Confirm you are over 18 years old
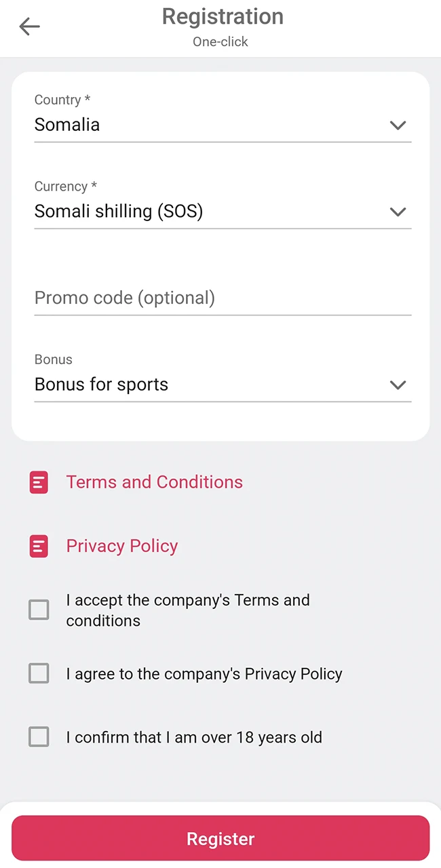This screenshot has width=441, height=868. pos(39,737)
